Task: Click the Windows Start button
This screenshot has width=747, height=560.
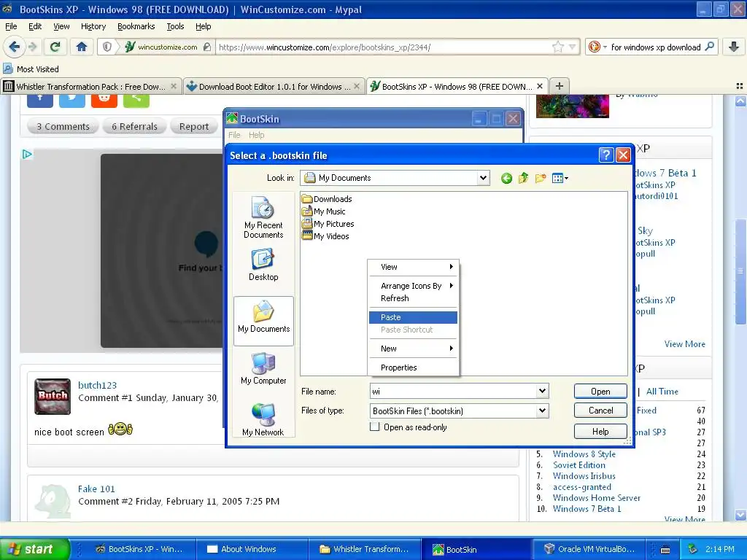Action: [x=35, y=549]
